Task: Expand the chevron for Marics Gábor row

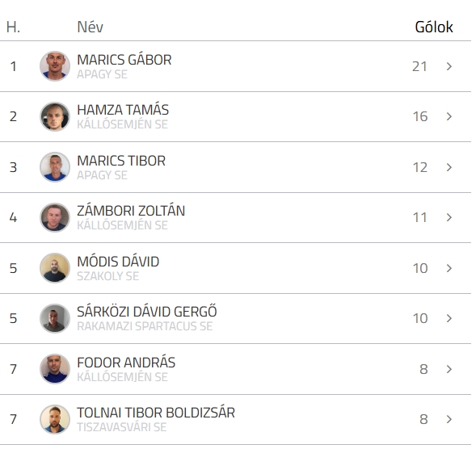Action: tap(449, 66)
